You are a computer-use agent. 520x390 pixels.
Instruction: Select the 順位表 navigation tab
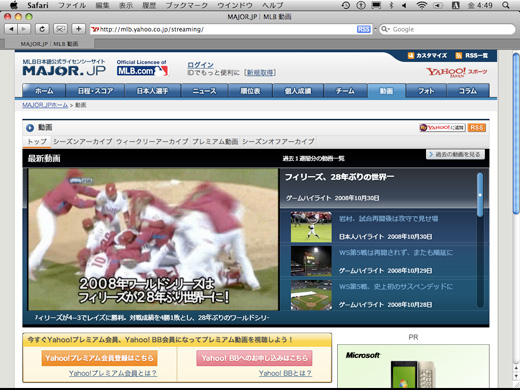click(x=250, y=91)
